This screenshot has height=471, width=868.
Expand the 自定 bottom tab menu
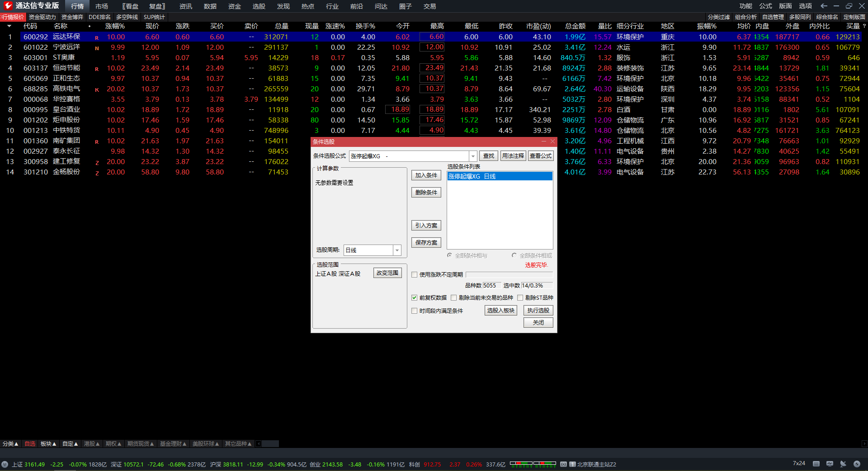coord(70,444)
